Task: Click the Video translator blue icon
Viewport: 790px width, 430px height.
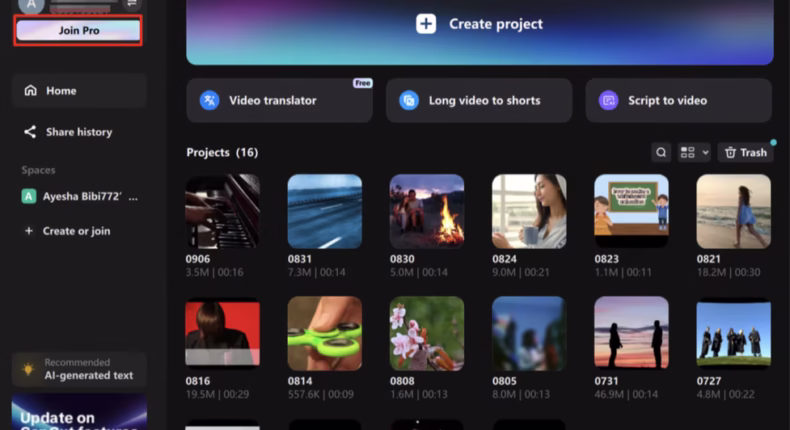Action: pyautogui.click(x=209, y=100)
